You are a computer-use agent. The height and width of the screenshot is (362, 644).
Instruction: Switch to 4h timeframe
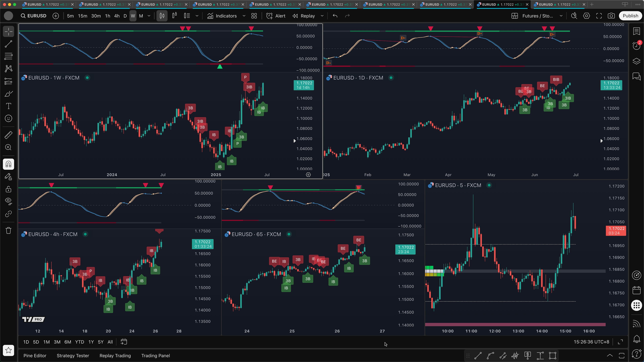pos(117,16)
